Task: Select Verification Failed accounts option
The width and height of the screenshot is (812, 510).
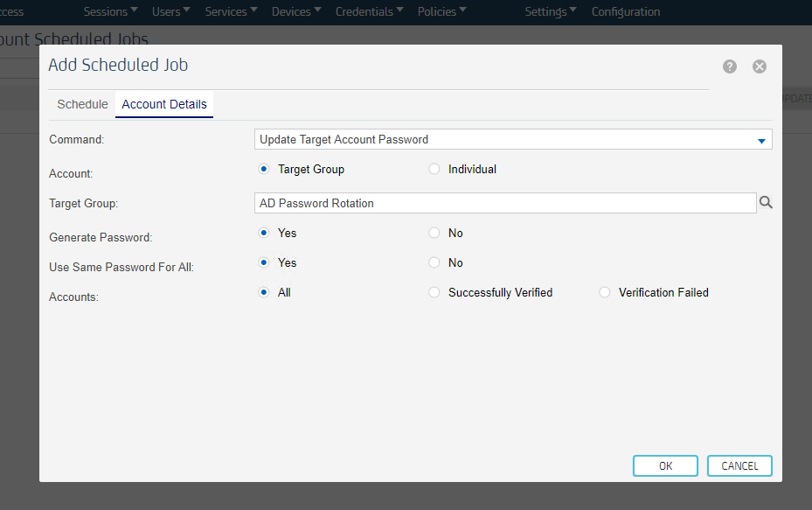Action: pyautogui.click(x=605, y=292)
